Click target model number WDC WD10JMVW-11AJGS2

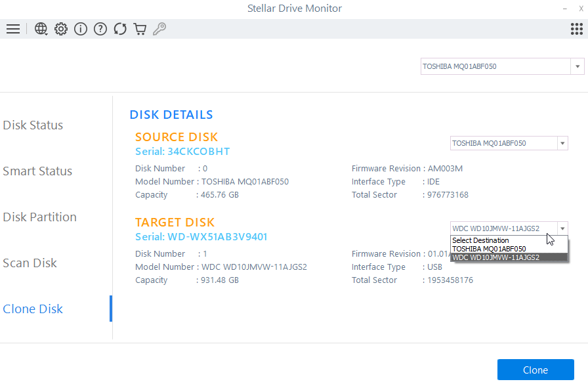(x=254, y=267)
